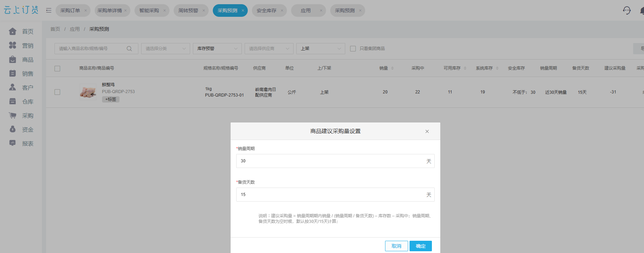This screenshot has width=644, height=253.
Task: Close the 商品建议采购量设置 dialog
Action: (427, 132)
